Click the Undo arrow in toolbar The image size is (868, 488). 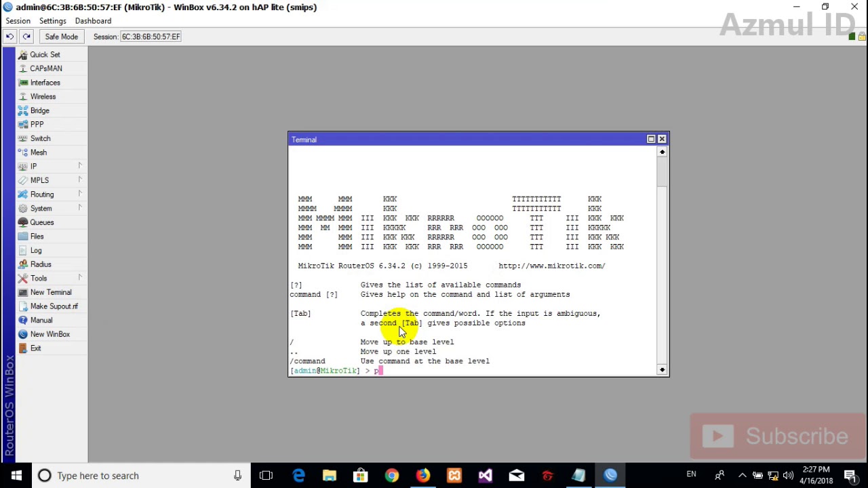10,37
